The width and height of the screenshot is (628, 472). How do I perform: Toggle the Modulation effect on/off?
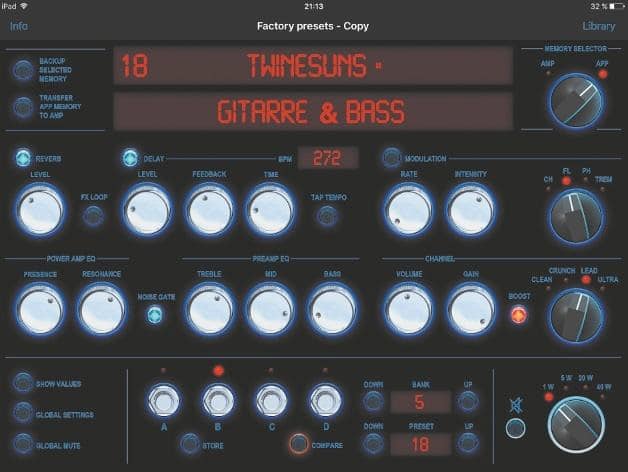coord(391,158)
